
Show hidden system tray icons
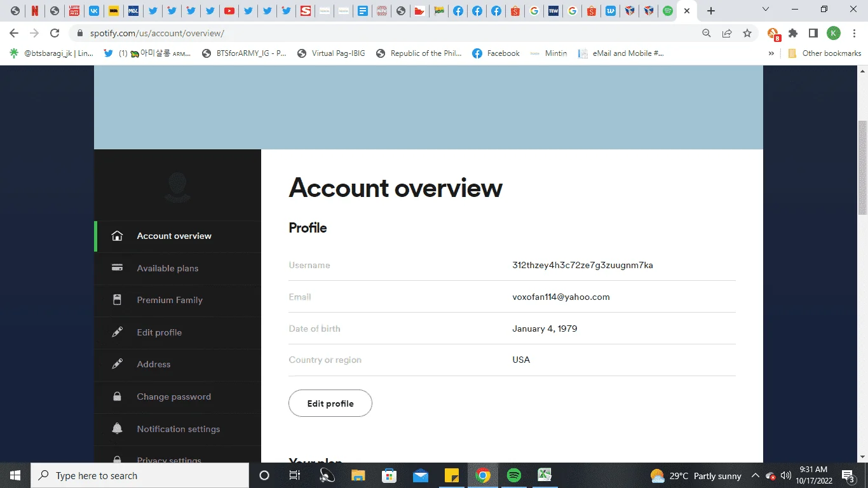click(x=756, y=475)
